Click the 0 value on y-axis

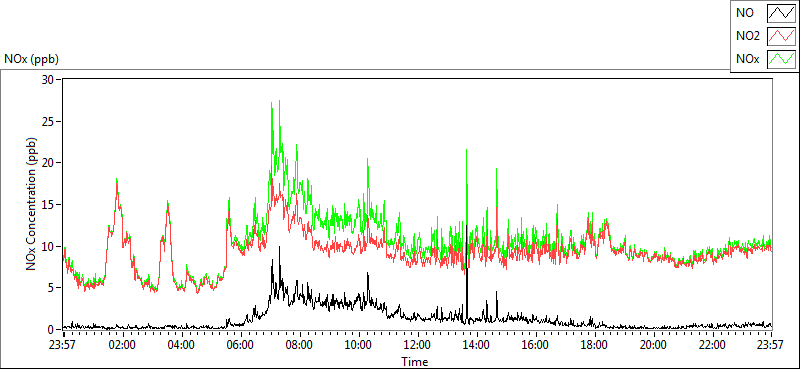coord(51,329)
